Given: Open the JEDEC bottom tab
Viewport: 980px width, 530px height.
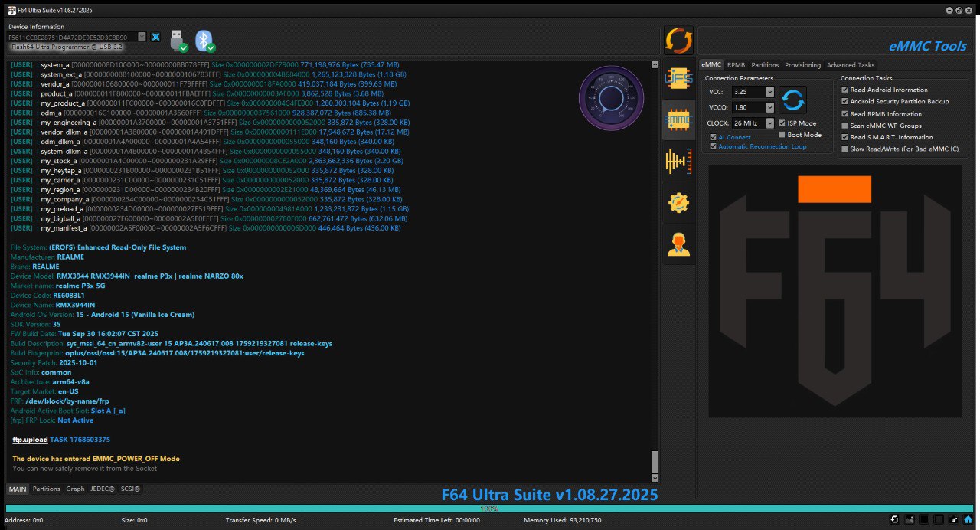Looking at the screenshot, I should pos(103,489).
